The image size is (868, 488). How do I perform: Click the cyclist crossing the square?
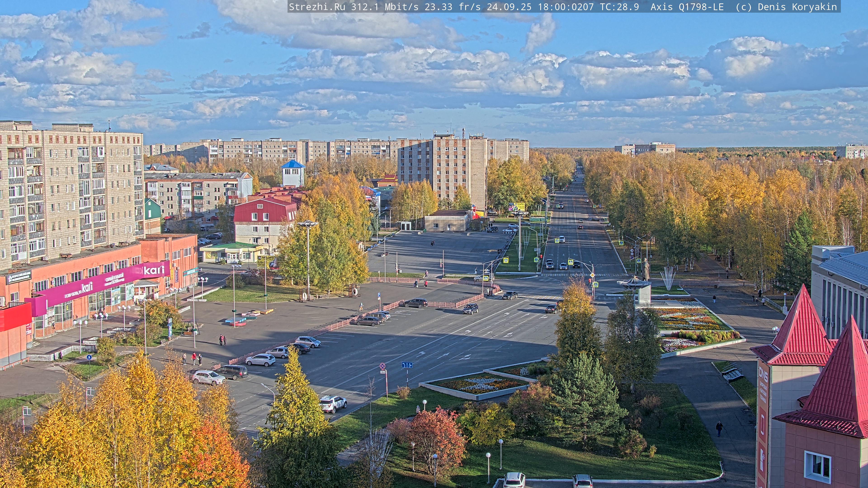click(x=361, y=307)
